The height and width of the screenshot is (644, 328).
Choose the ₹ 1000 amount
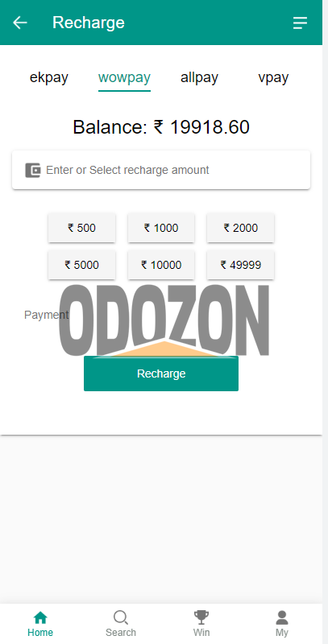(161, 228)
